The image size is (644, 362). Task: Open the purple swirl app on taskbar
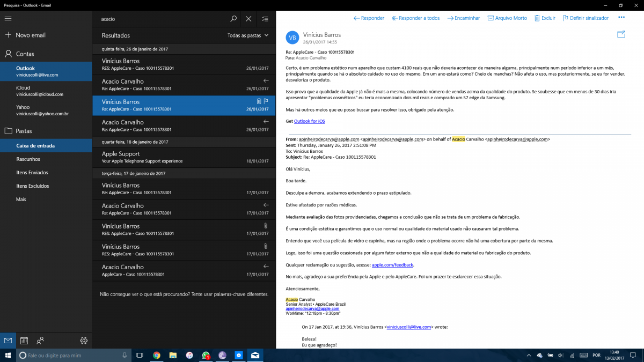point(222,355)
